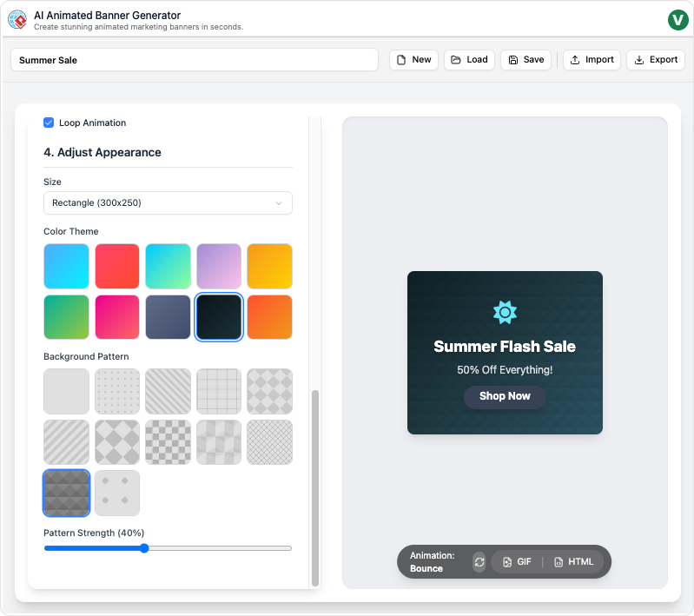Uncheck the Loop Animation checkbox
This screenshot has width=694, height=616.
tap(49, 123)
